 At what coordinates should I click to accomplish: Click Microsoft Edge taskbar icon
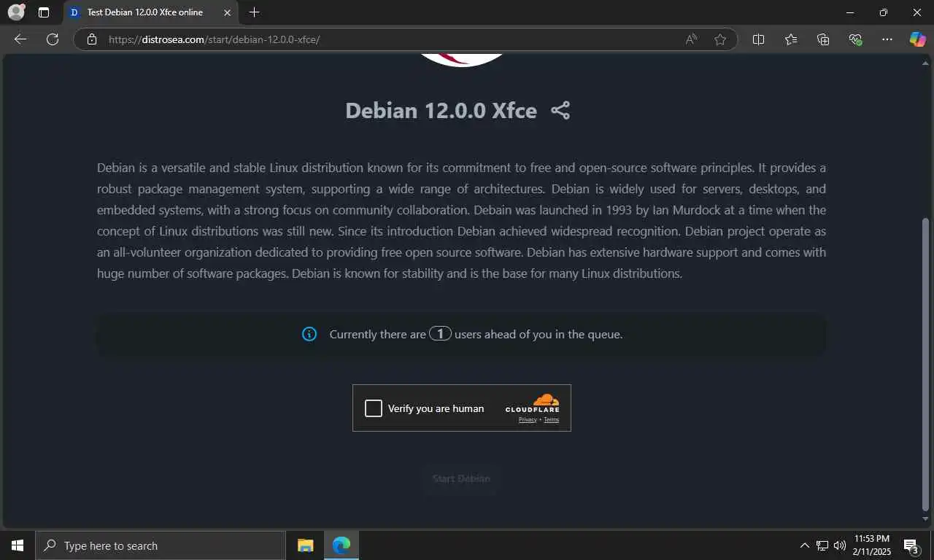[x=341, y=545]
